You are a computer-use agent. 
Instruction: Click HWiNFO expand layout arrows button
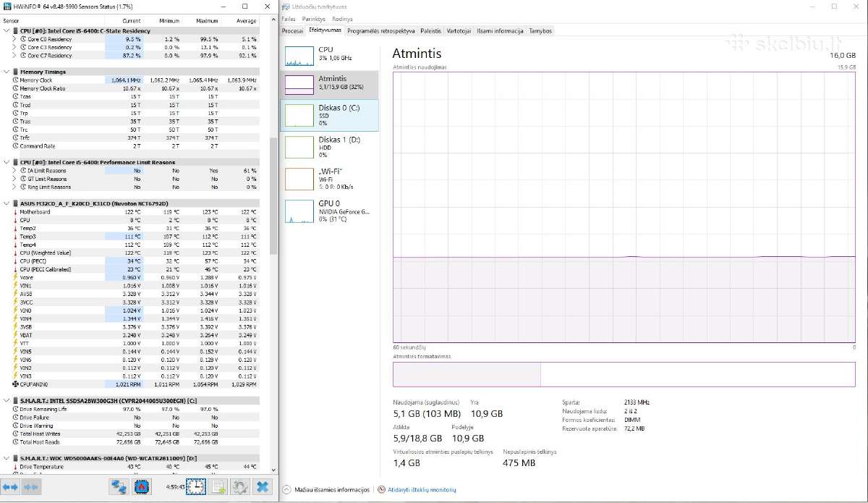coord(10,487)
